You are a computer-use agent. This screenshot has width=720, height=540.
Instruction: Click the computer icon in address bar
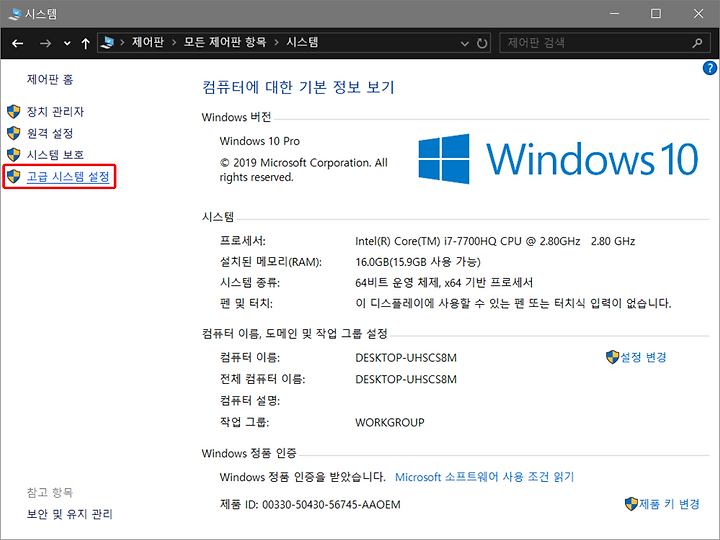108,43
